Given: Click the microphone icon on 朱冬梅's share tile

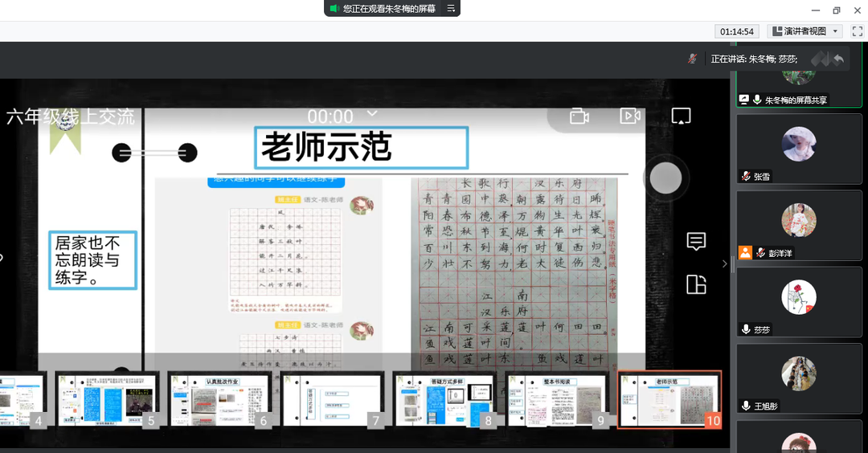Looking at the screenshot, I should pyautogui.click(x=757, y=100).
